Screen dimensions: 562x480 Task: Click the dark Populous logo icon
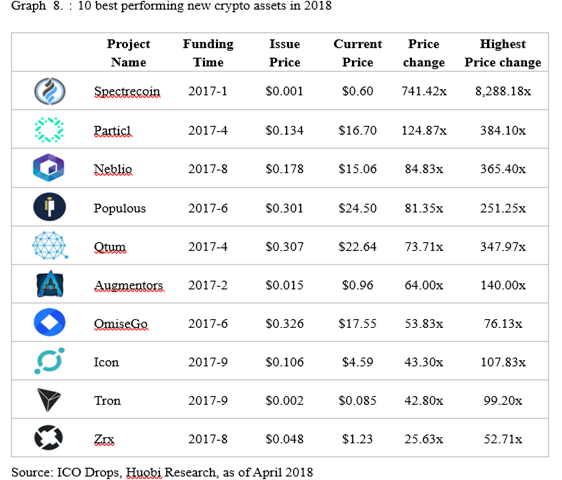coord(49,207)
